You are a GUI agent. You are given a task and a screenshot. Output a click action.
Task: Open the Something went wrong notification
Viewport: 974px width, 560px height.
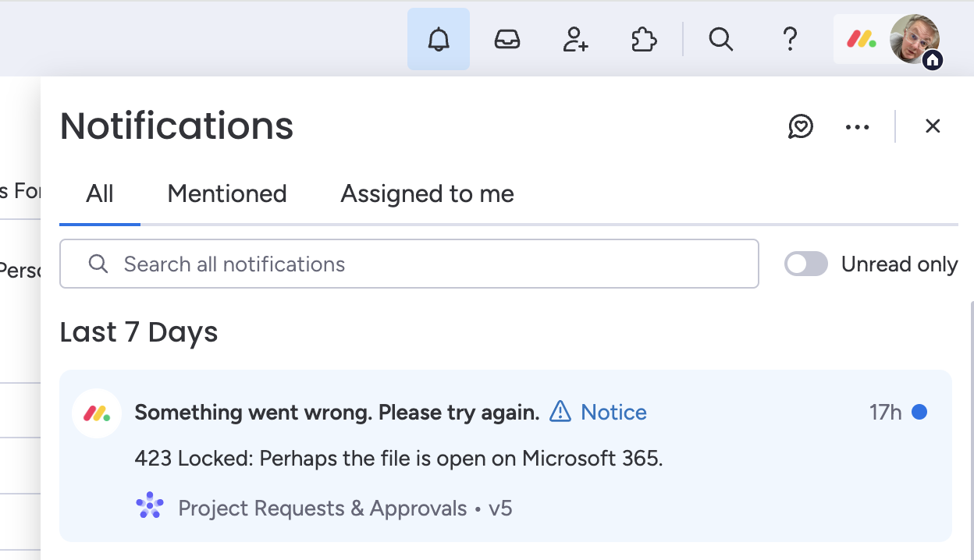(x=337, y=412)
